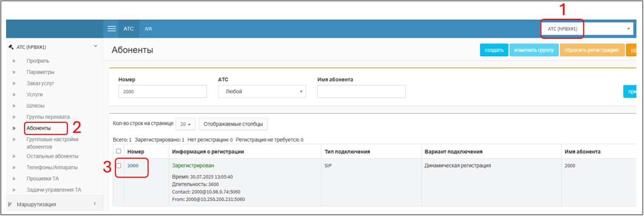Click the изменить группу button

(534, 50)
